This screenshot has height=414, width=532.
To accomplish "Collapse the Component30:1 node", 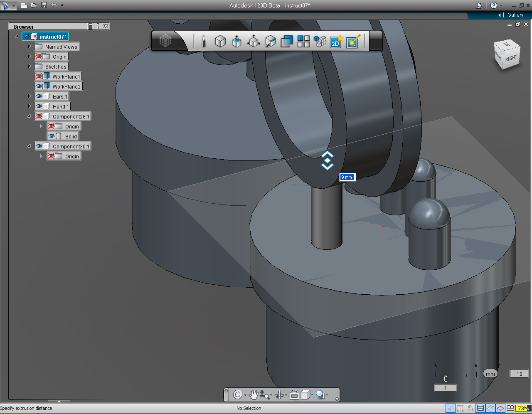I will [29, 146].
